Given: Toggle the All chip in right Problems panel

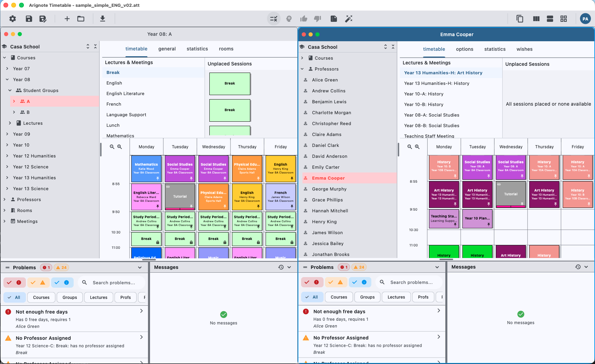Looking at the screenshot, I should point(312,297).
